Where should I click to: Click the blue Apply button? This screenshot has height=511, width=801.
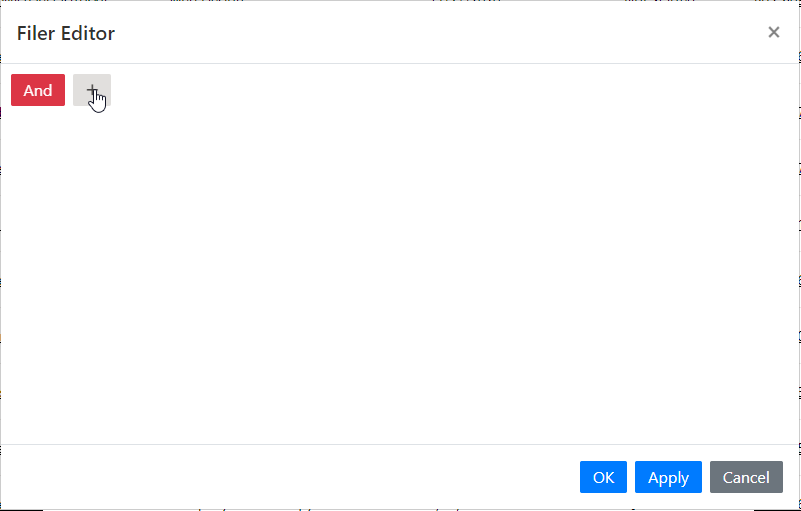tap(668, 477)
